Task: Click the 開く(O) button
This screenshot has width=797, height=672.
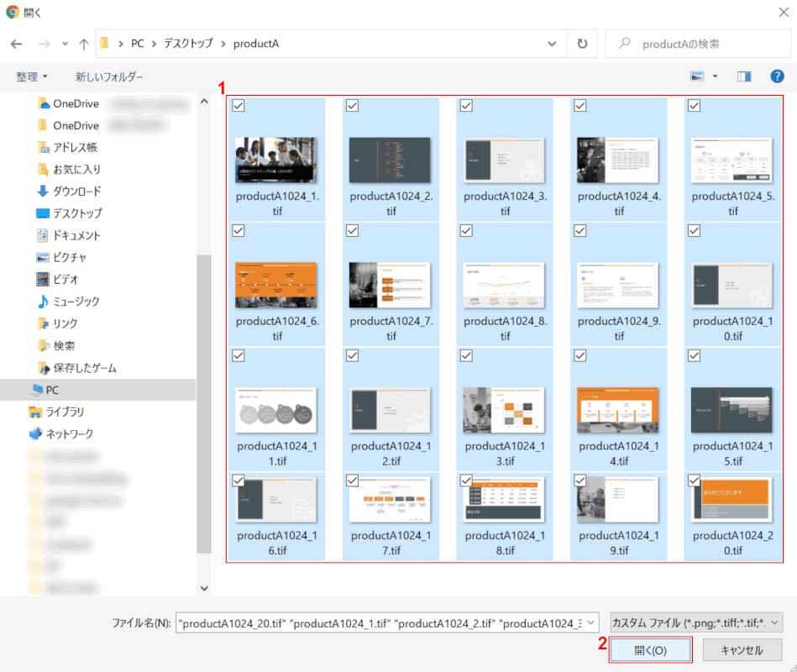Action: pos(650,650)
